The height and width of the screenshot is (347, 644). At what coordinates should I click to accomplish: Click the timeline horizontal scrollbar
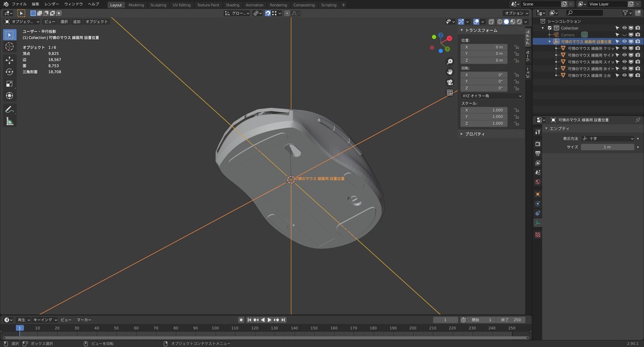(x=265, y=338)
